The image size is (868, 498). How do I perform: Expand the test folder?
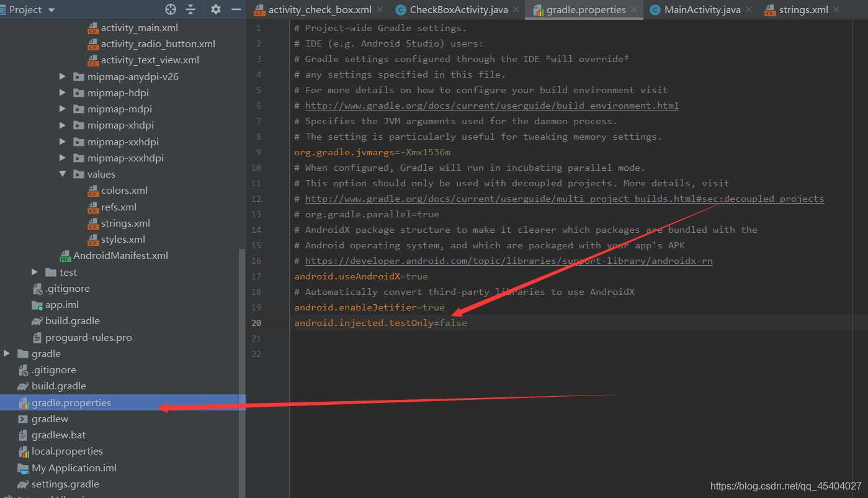point(35,272)
